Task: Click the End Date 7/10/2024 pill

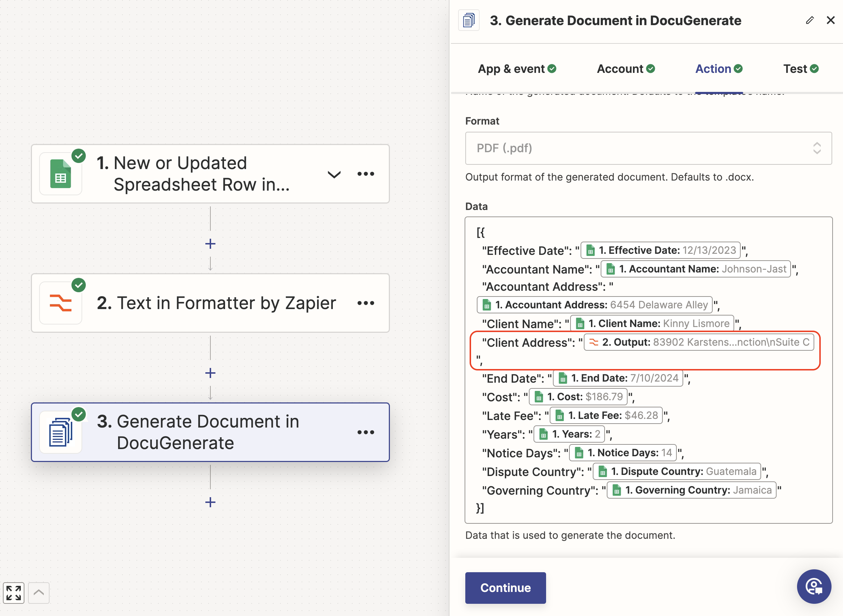Action: (618, 378)
